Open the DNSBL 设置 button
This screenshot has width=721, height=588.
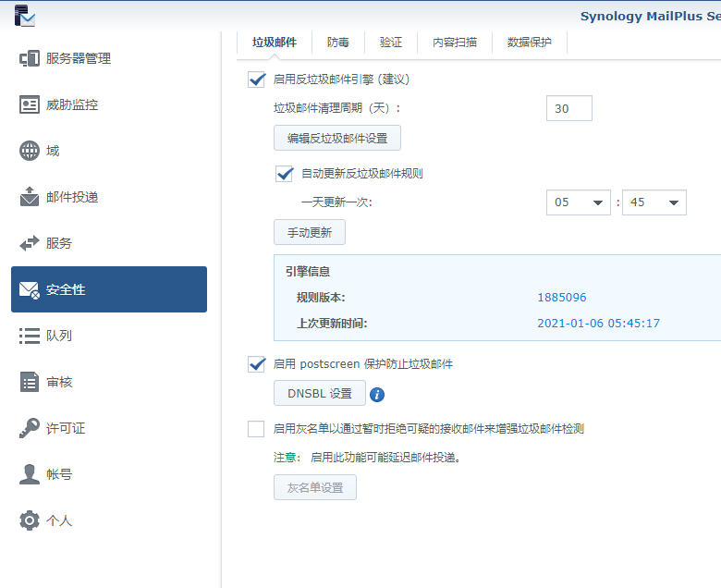coord(320,394)
